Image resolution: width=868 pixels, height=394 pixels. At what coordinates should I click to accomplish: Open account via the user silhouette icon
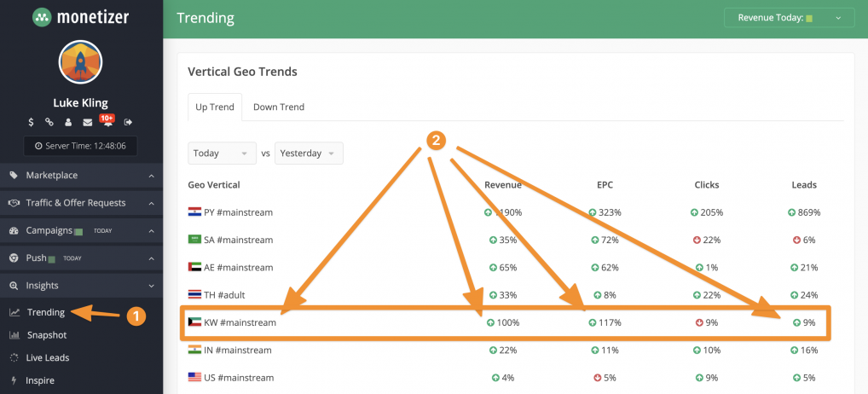pos(68,122)
